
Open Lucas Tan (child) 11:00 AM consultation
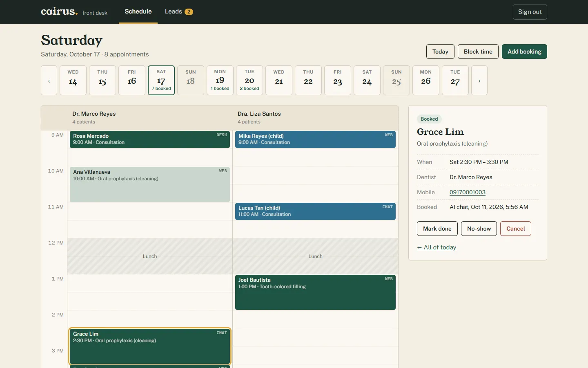point(315,211)
